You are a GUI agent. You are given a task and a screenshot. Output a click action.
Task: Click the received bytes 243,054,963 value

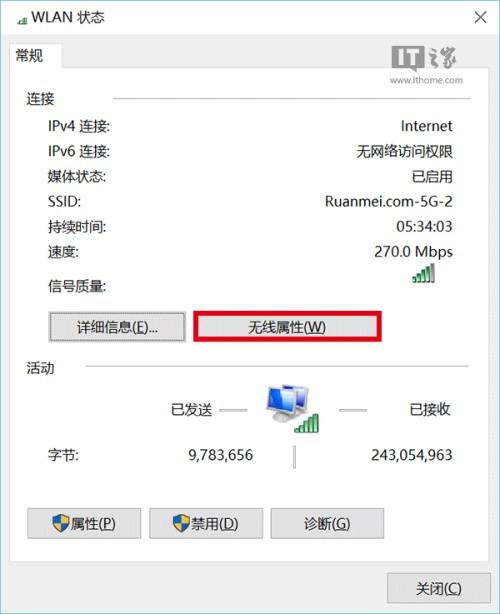(x=412, y=455)
